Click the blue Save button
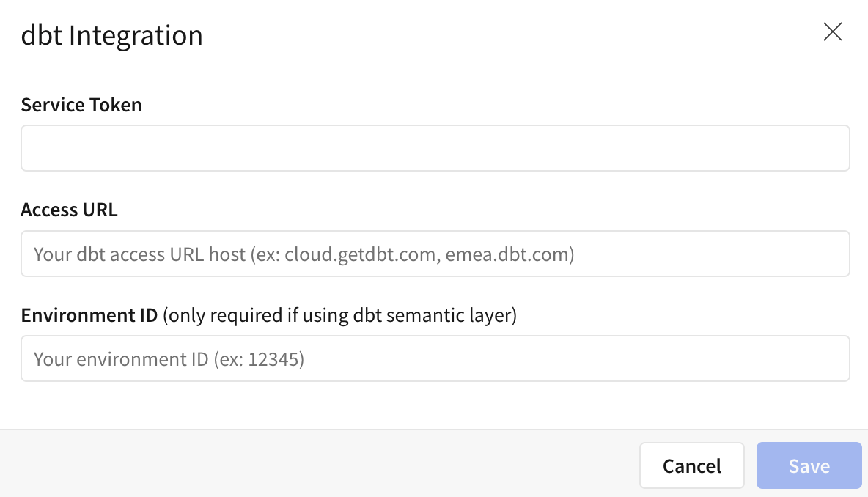Viewport: 868px width, 497px height. coord(809,465)
